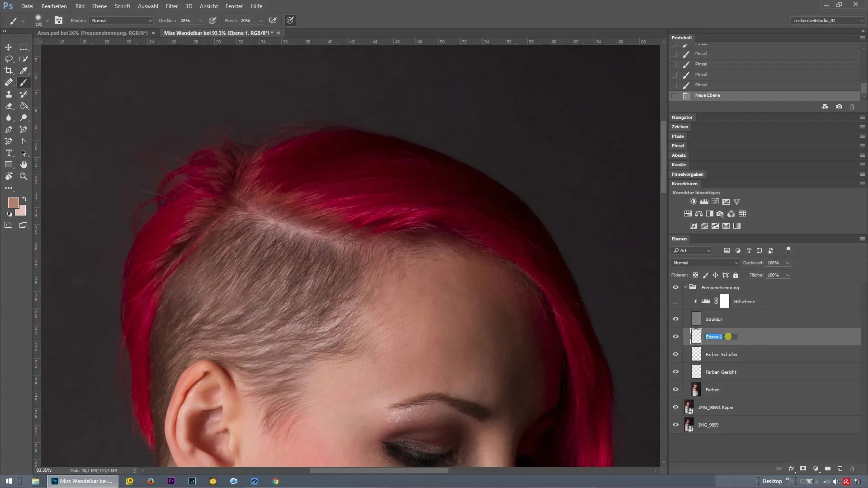Image resolution: width=868 pixels, height=488 pixels.
Task: Select the Lasso tool
Action: tap(9, 59)
